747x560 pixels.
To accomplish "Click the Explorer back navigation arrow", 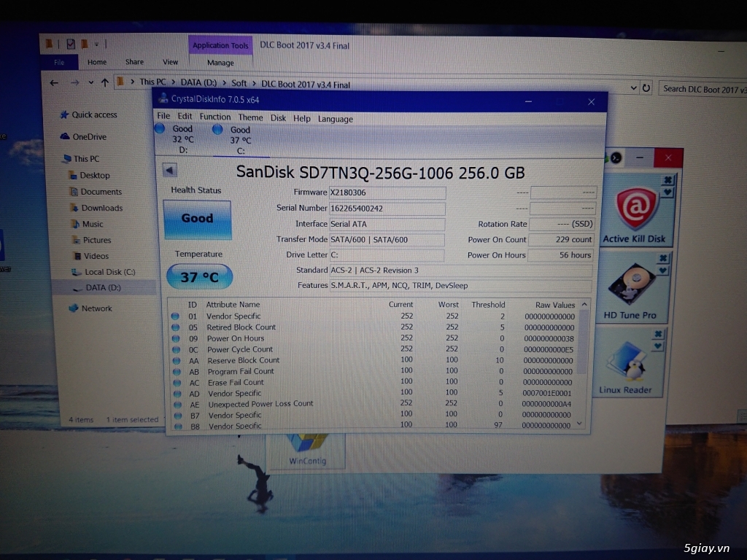I will [55, 82].
